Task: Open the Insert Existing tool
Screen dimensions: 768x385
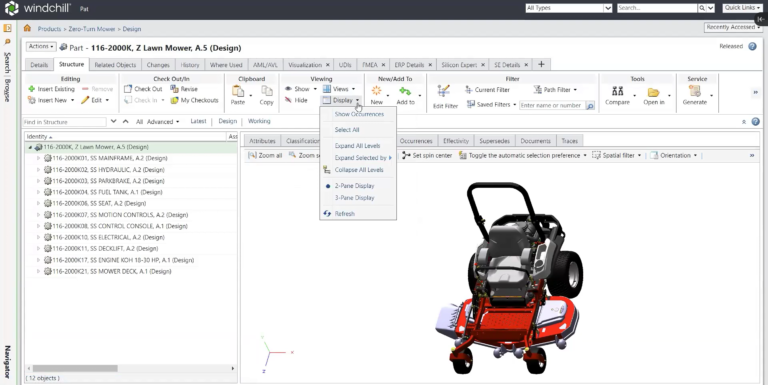Action: point(51,89)
